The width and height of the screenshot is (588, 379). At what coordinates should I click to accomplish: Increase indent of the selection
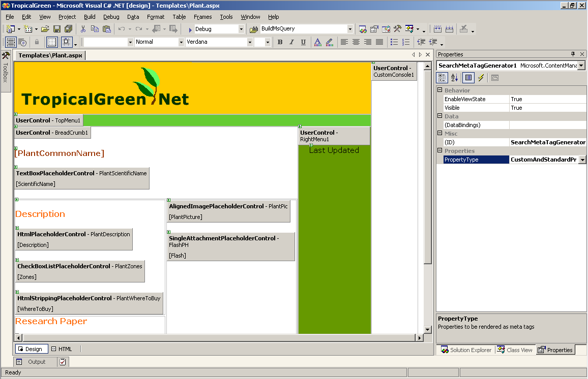[433, 42]
